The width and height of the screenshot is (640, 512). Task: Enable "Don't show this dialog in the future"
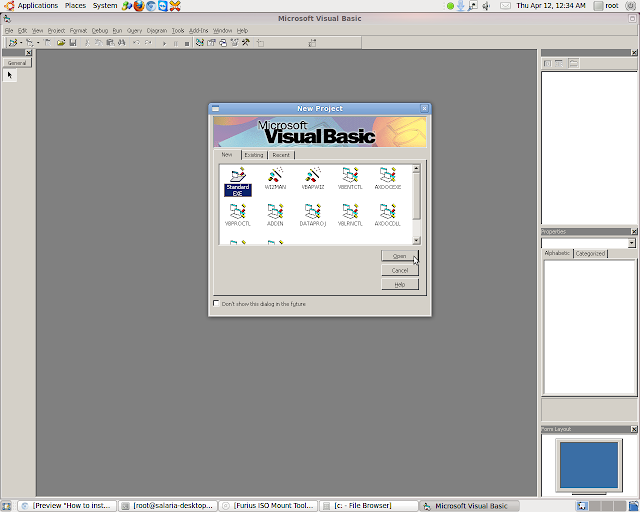coord(216,303)
